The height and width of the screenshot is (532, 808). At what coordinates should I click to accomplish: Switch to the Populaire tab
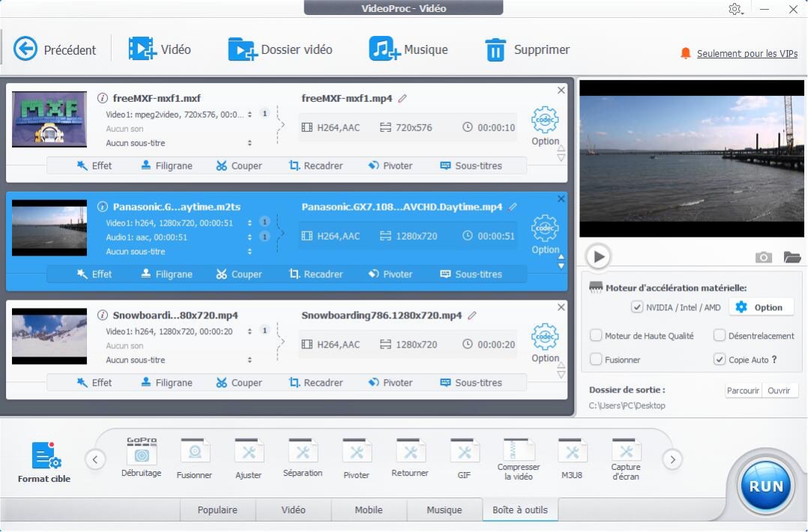217,510
